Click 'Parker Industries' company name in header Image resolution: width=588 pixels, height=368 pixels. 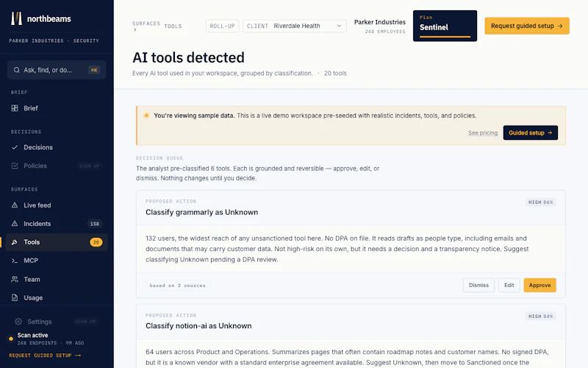point(379,22)
